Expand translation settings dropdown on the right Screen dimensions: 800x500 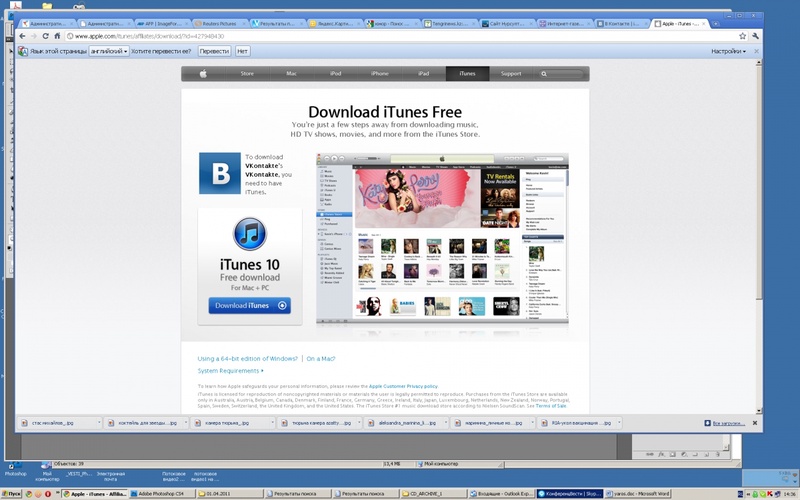click(728, 50)
